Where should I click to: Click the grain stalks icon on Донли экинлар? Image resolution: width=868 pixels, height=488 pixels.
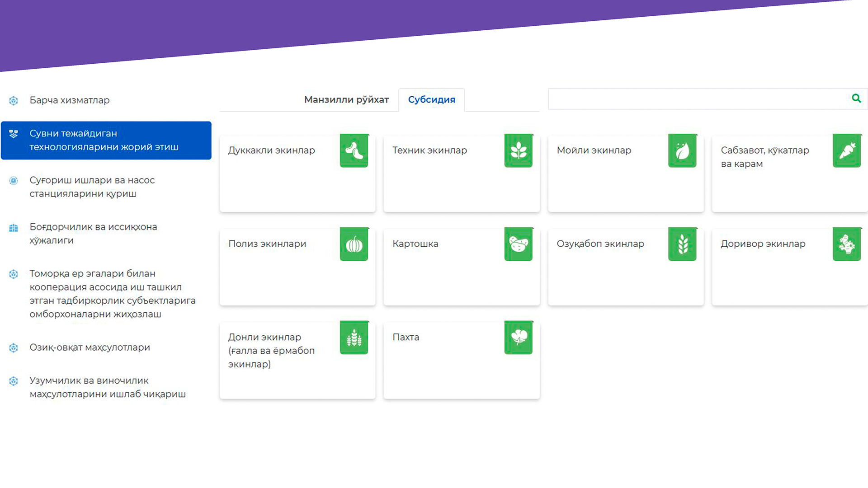[x=354, y=338]
